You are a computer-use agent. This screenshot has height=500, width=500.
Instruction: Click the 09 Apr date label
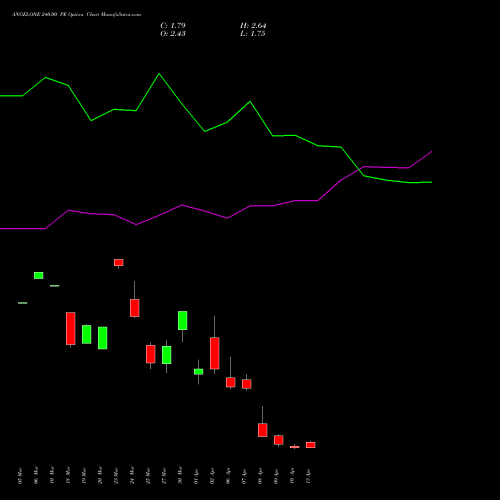tap(276, 477)
